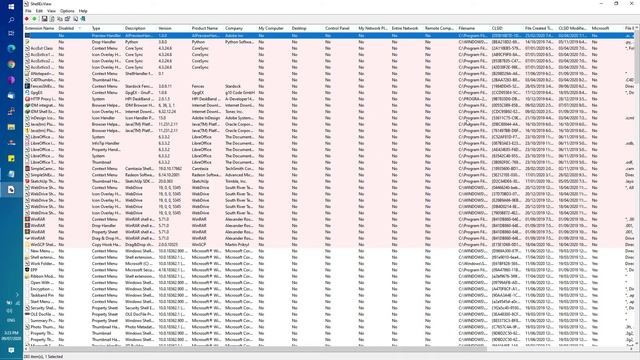Sort by the Description column header

click(140, 29)
